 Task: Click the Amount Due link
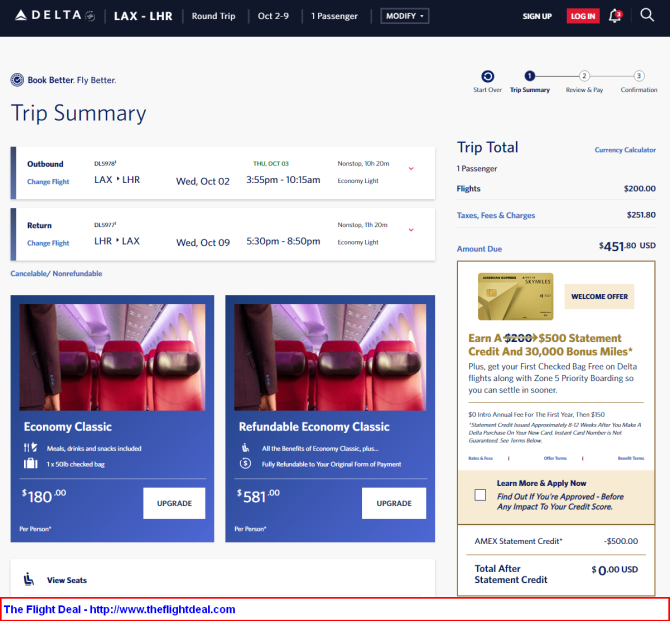479,249
